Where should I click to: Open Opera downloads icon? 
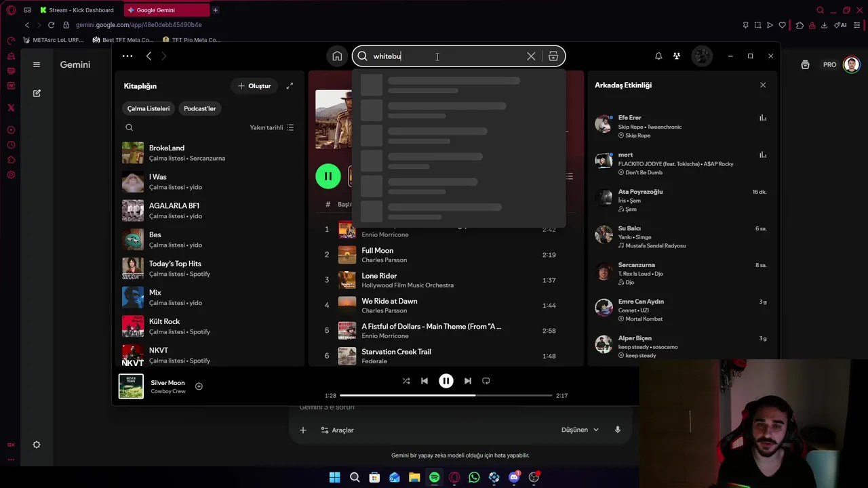click(x=824, y=25)
